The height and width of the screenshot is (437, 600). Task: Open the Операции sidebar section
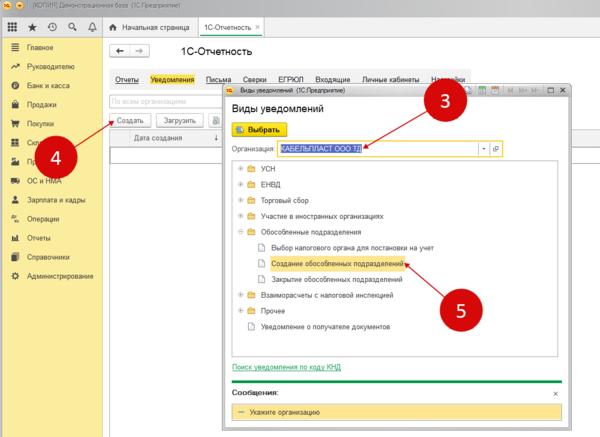[43, 219]
